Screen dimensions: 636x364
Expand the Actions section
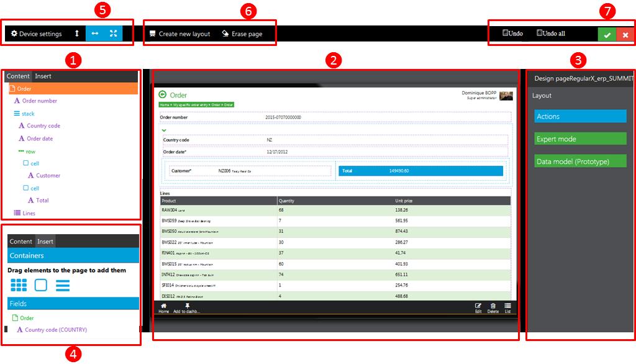click(580, 116)
